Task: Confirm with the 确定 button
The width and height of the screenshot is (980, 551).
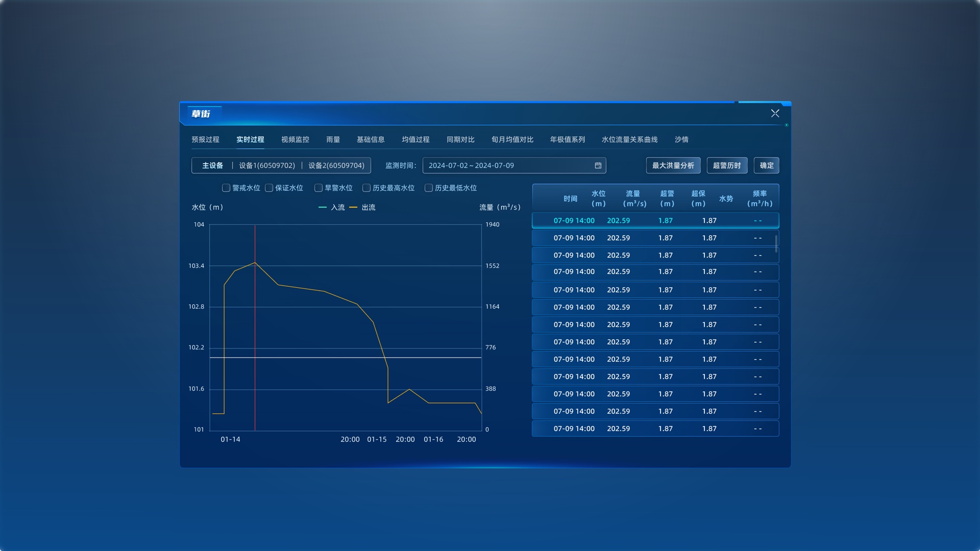Action: (766, 165)
